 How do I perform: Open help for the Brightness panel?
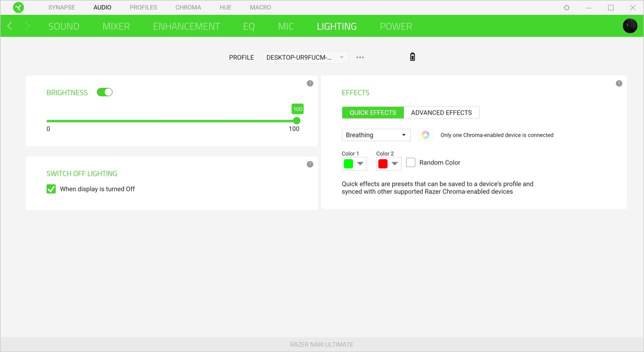pos(310,83)
